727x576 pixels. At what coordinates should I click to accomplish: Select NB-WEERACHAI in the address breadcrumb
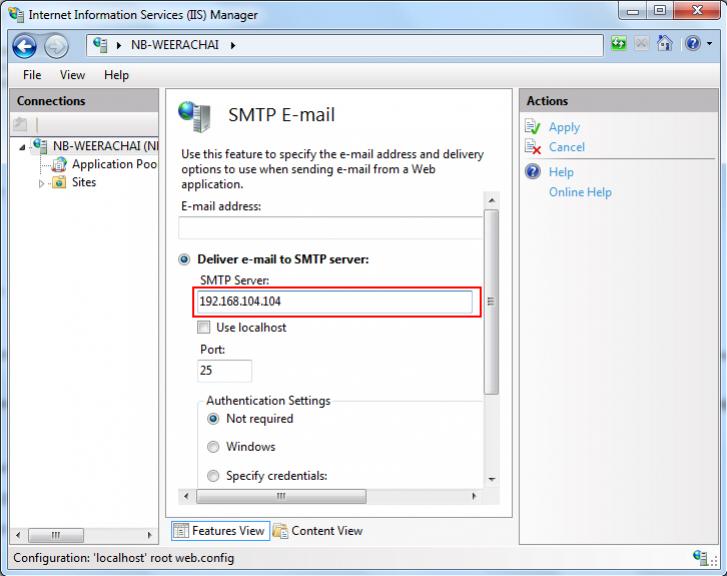tap(175, 45)
